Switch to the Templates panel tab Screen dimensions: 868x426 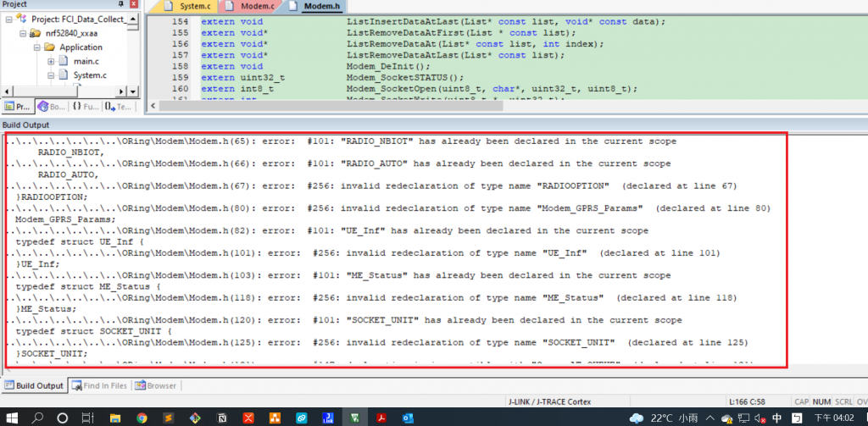point(118,107)
